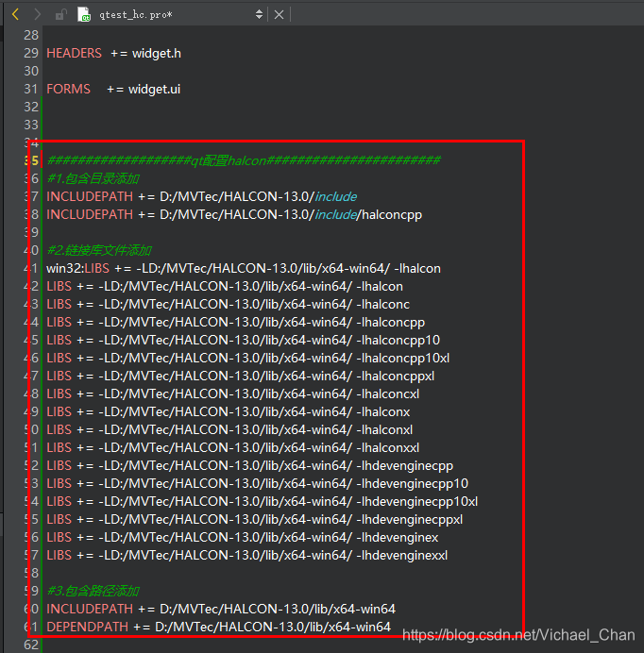The height and width of the screenshot is (653, 644).
Task: Click the INCLUDEPATH lib/x64-win64 line
Action: (221, 609)
